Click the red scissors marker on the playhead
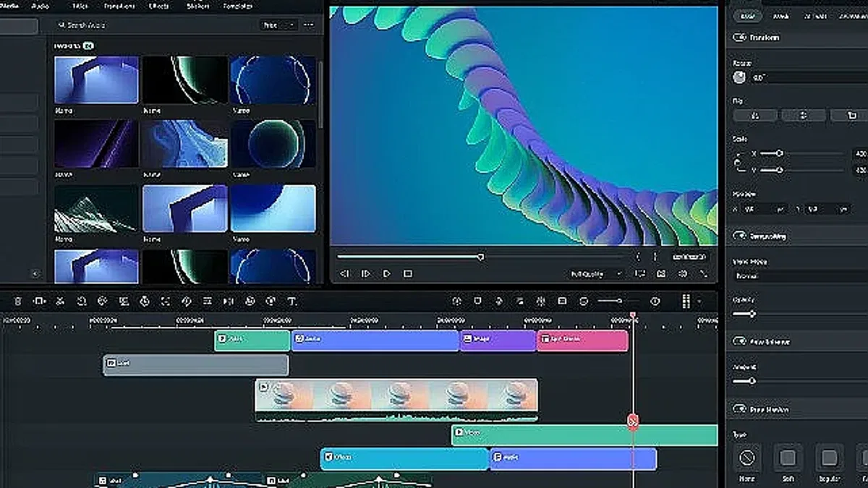The image size is (868, 488). [x=633, y=421]
